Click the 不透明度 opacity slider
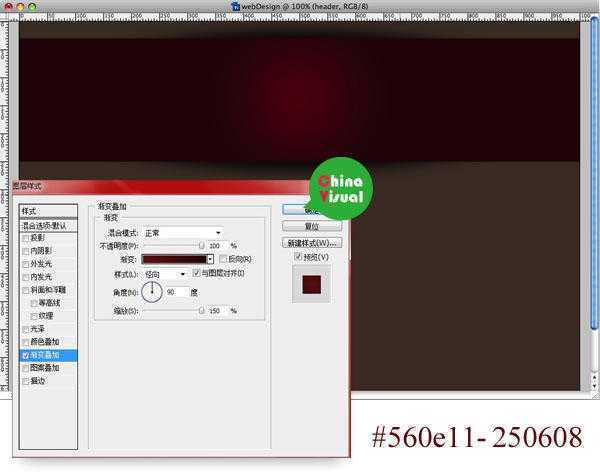Image resolution: width=600 pixels, height=473 pixels. pyautogui.click(x=173, y=246)
